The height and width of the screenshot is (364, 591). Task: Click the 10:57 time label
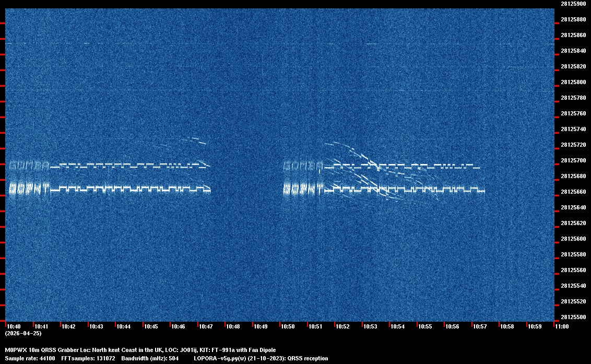(x=479, y=326)
